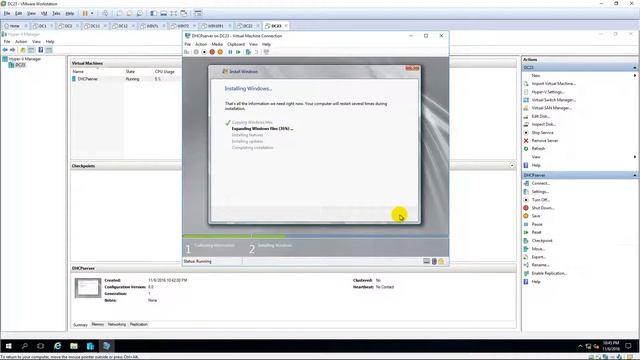The width and height of the screenshot is (640, 360).
Task: Click Inspect Disk action
Action: pos(543,124)
